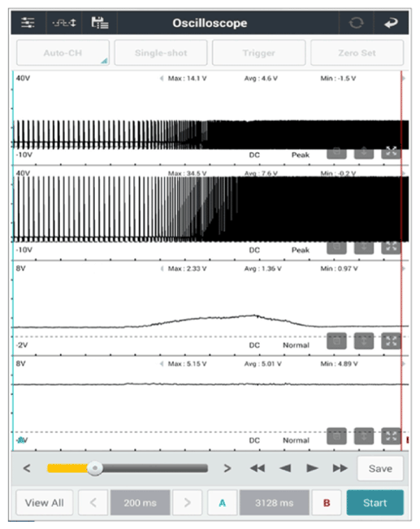Select the Single-shot mode button

[161, 53]
